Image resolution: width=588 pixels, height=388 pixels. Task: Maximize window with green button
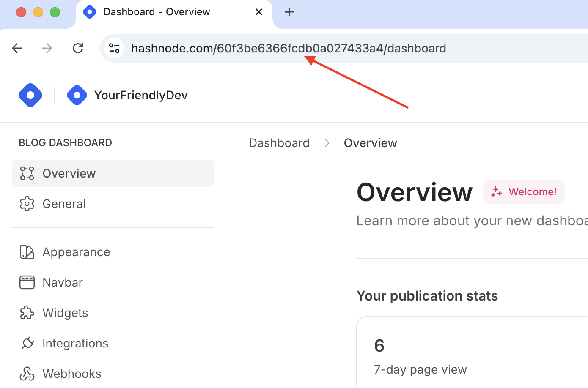coord(55,12)
